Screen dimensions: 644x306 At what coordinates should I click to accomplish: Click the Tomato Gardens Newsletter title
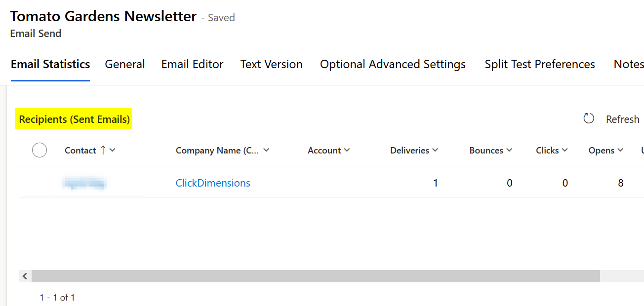pos(103,16)
